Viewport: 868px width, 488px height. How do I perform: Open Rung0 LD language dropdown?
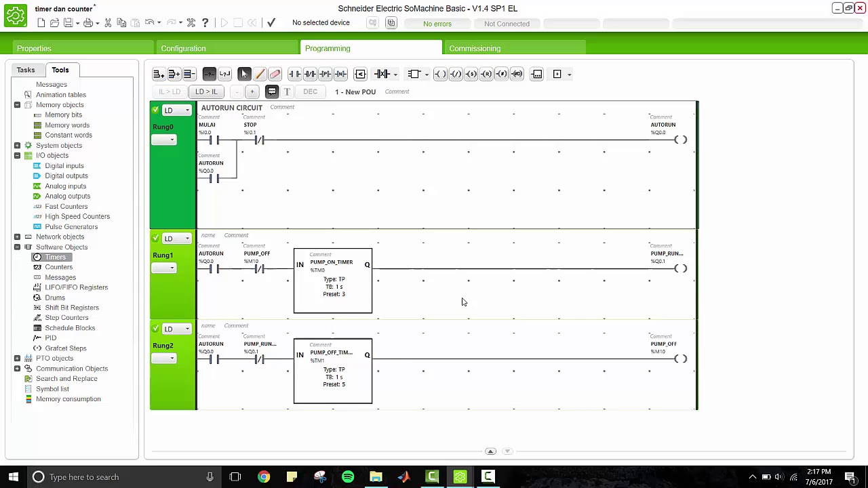coord(177,110)
